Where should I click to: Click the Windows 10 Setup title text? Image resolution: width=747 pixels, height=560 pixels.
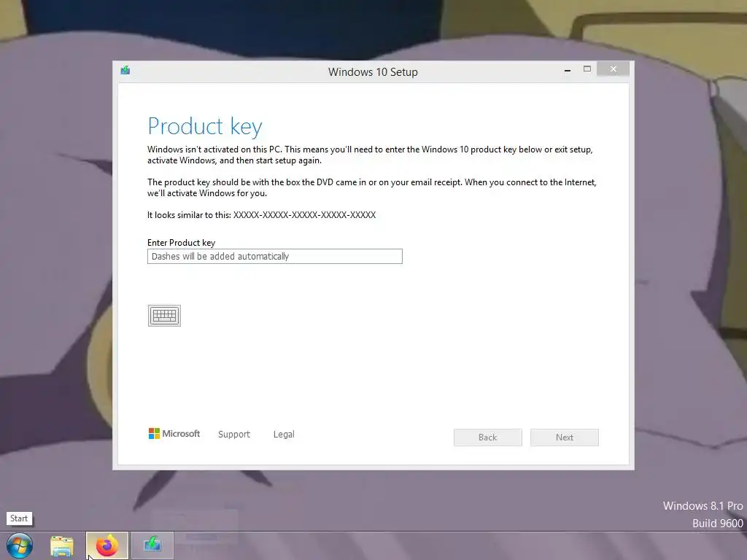pos(373,72)
